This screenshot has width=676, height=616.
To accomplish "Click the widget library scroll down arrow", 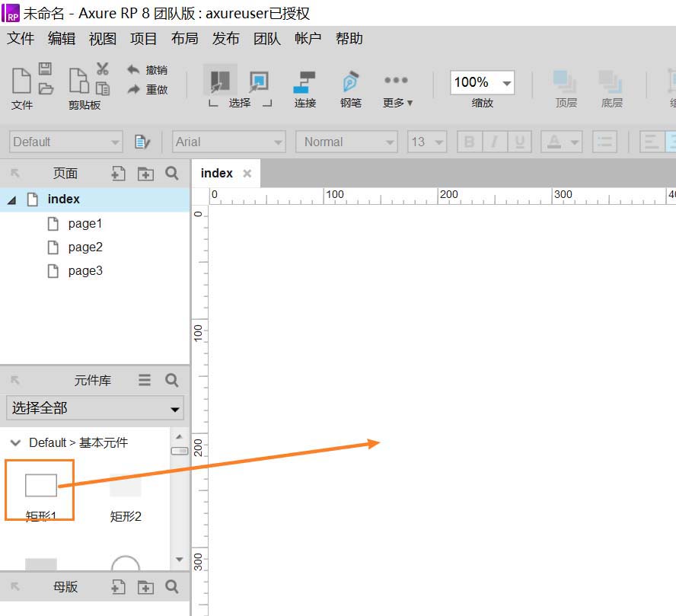I will (180, 560).
